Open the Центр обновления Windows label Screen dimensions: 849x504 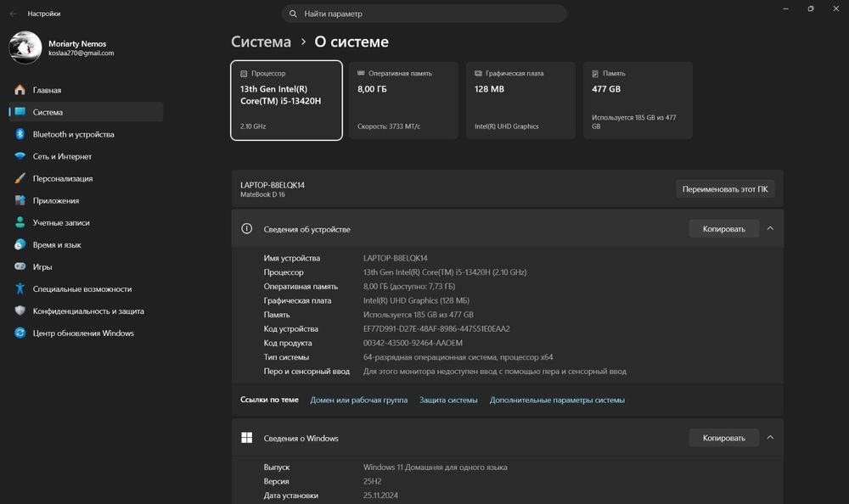pyautogui.click(x=83, y=333)
